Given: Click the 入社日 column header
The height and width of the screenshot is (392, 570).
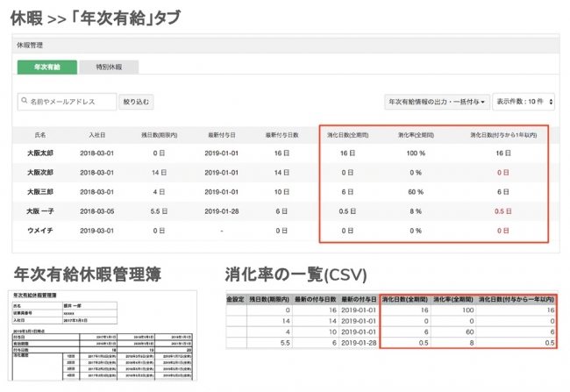Looking at the screenshot, I should [97, 135].
